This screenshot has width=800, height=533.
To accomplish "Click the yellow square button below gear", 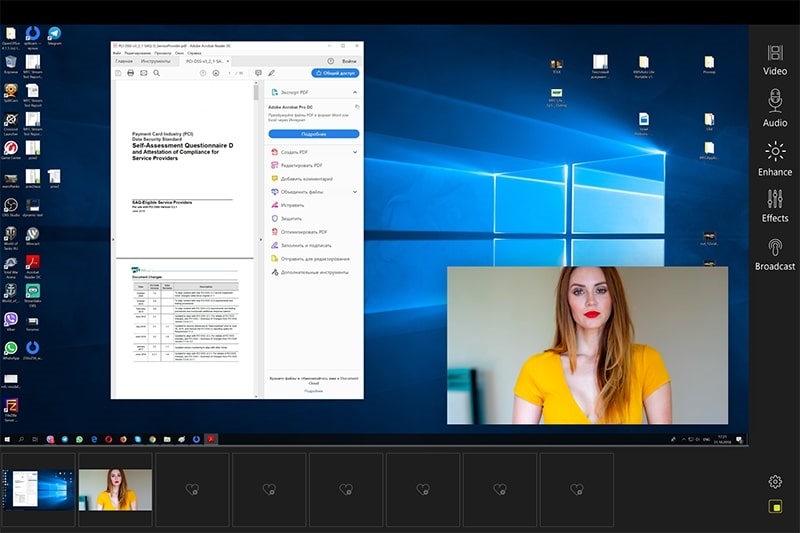I will 775,507.
